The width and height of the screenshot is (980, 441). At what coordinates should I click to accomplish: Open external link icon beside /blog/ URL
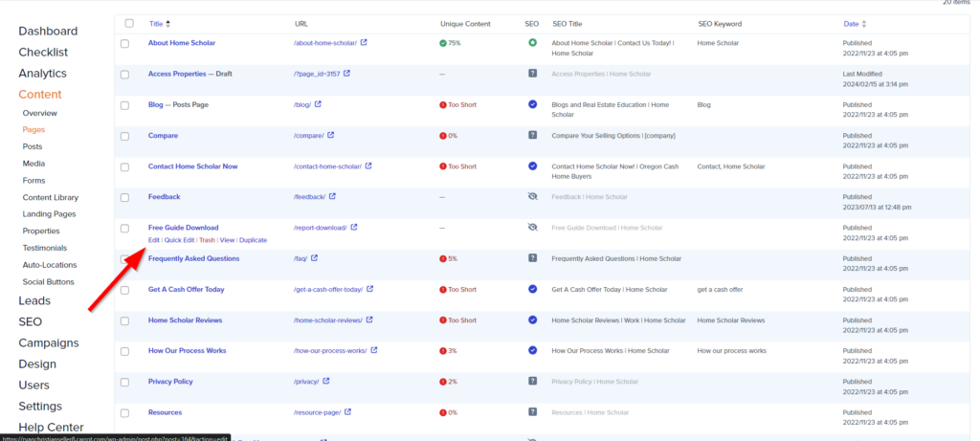coord(318,104)
